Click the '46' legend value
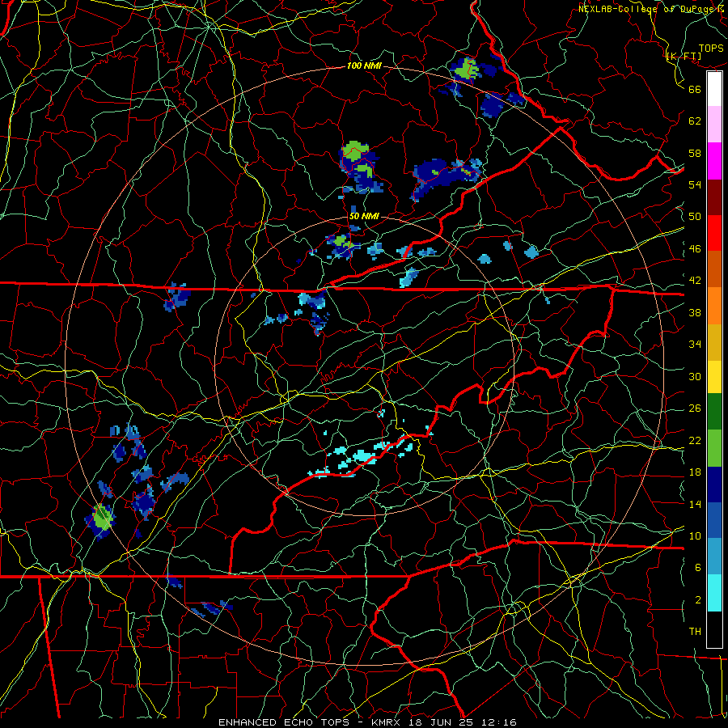 [695, 249]
